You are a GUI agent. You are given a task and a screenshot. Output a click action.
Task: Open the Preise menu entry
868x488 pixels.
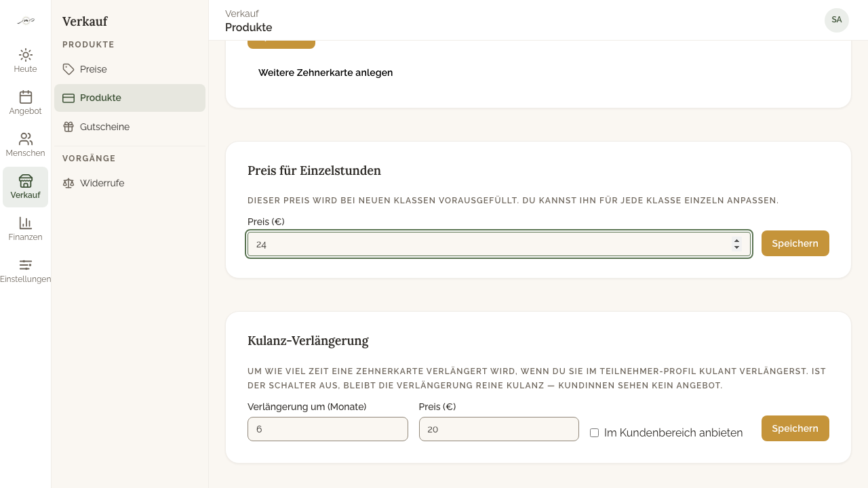pos(130,69)
